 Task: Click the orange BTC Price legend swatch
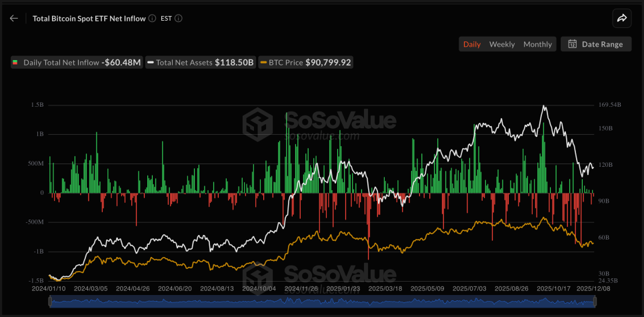click(263, 63)
